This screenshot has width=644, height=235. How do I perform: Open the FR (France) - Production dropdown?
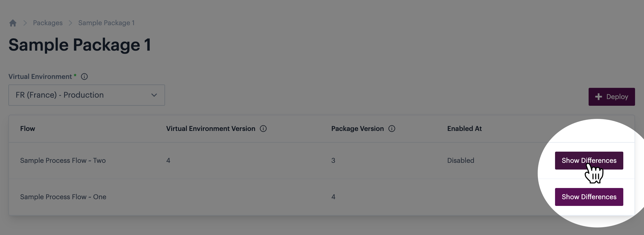87,95
